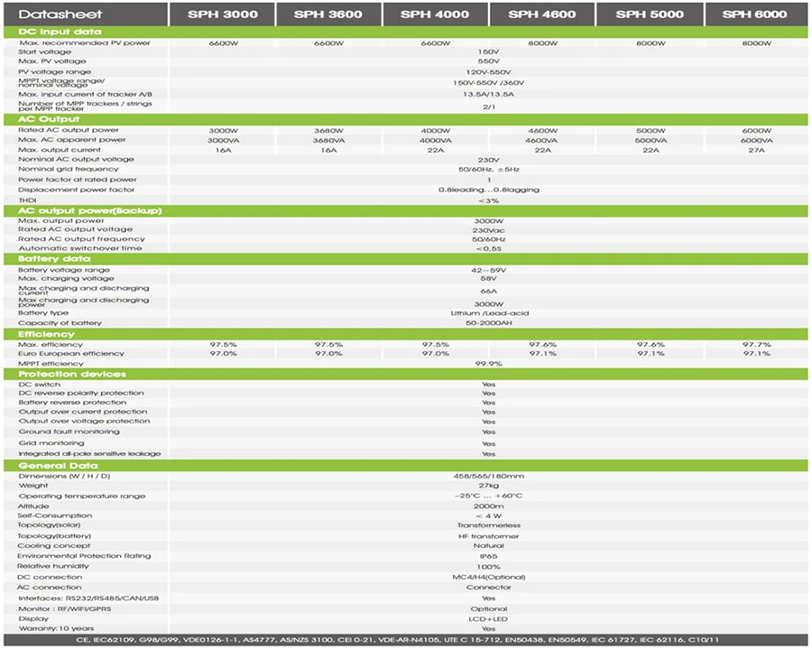This screenshot has width=812, height=650.
Task: Select the "Ground fault monitoring" row label
Action: click(69, 432)
